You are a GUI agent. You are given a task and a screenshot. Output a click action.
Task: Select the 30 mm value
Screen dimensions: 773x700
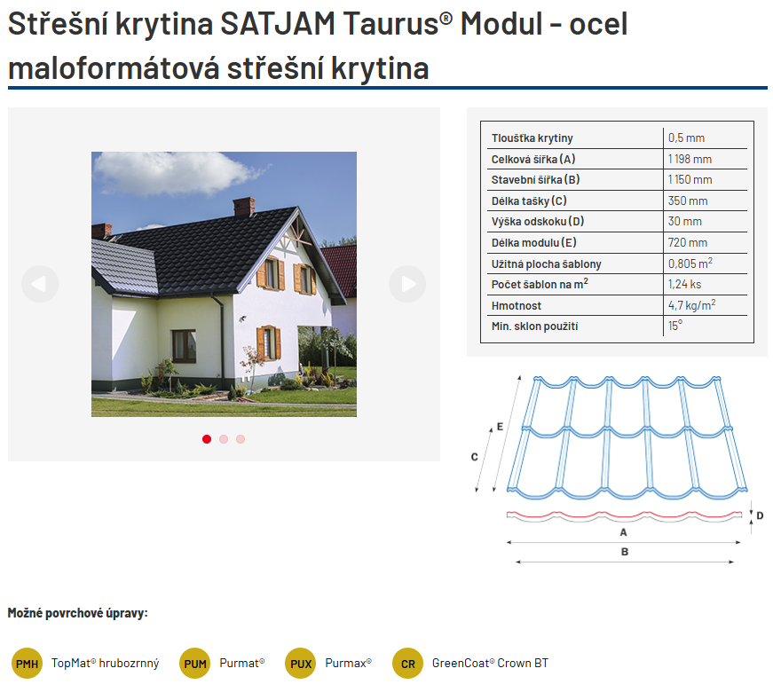[685, 222]
